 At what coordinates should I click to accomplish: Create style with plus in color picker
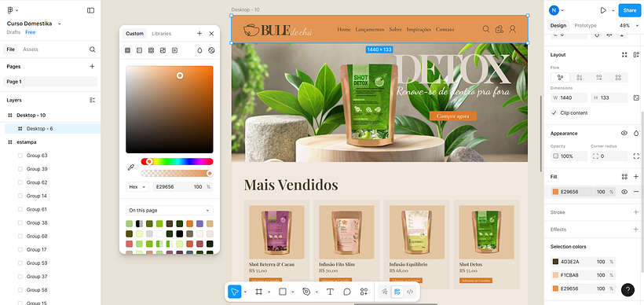pos(199,33)
